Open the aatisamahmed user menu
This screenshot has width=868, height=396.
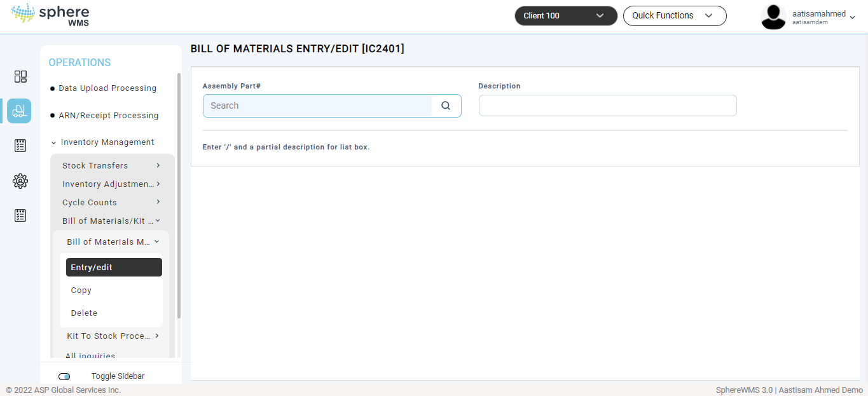823,17
